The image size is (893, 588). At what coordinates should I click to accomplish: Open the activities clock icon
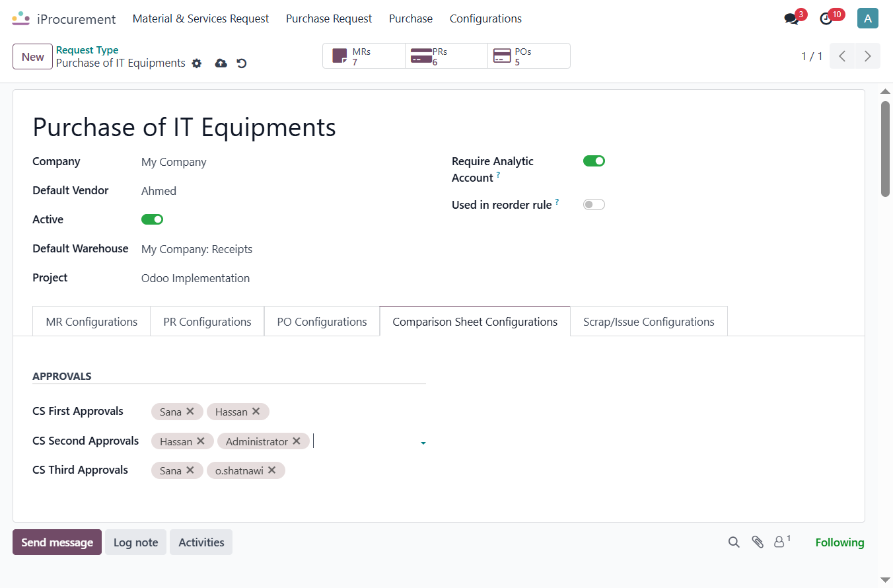826,18
